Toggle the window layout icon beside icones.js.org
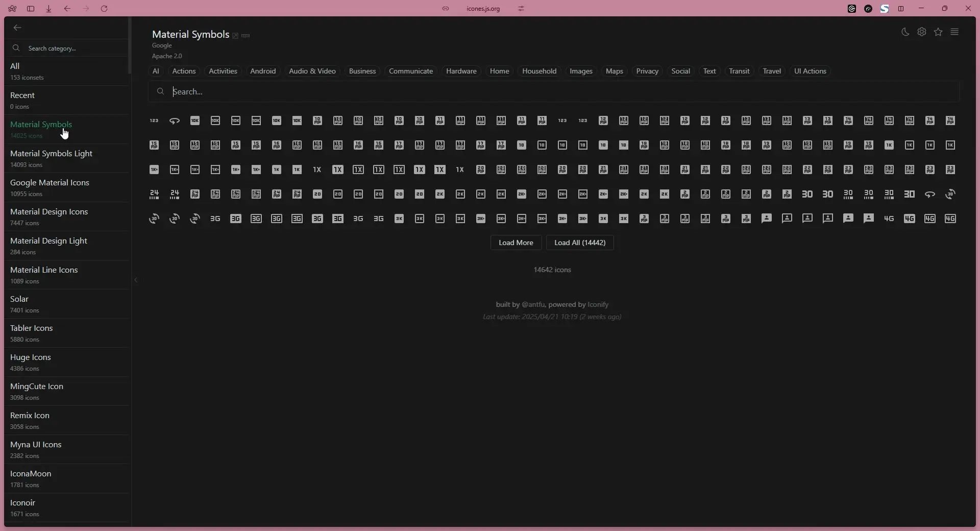This screenshot has height=531, width=980. click(521, 9)
